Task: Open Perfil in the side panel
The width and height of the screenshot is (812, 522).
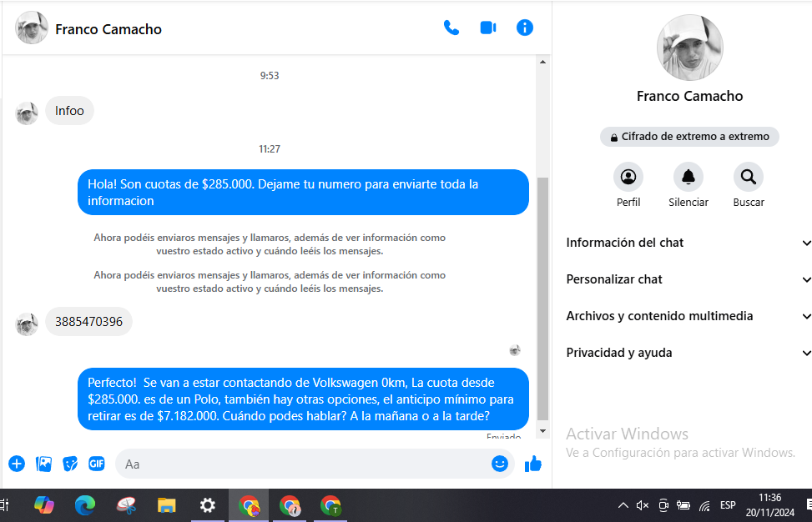Action: 628,177
